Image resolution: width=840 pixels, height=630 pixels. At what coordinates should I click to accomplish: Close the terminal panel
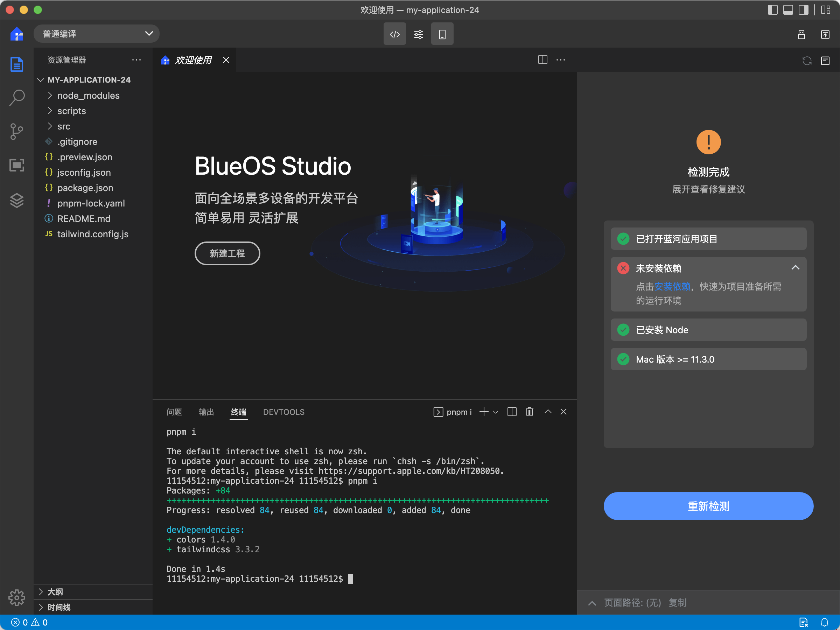point(563,412)
